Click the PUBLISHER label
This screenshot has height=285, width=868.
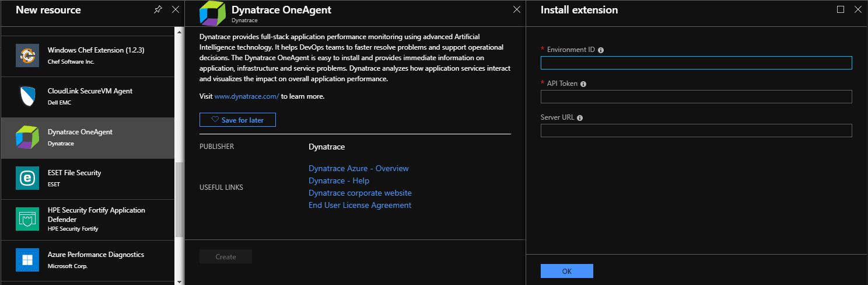tap(216, 147)
